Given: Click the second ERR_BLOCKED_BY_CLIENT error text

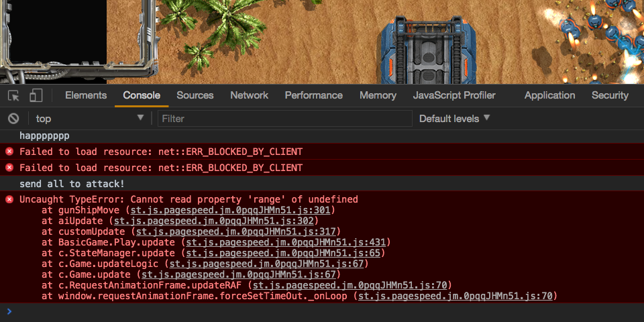Looking at the screenshot, I should click(x=161, y=168).
